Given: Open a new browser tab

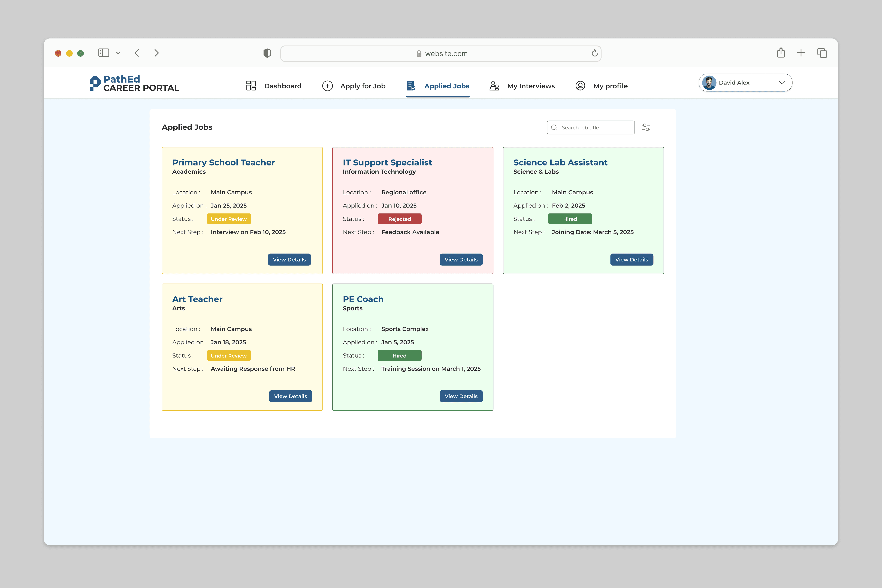Looking at the screenshot, I should 801,53.
